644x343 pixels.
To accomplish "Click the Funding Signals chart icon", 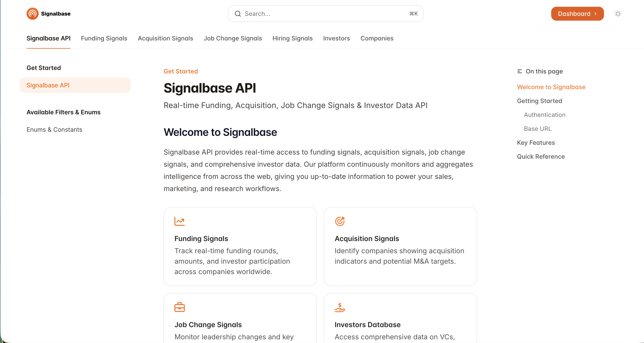I will (180, 221).
